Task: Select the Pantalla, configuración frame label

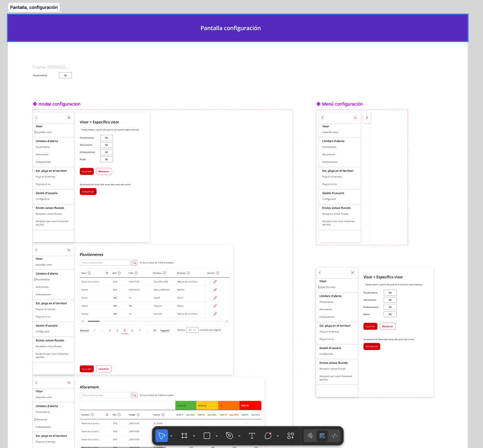Action: [x=34, y=7]
